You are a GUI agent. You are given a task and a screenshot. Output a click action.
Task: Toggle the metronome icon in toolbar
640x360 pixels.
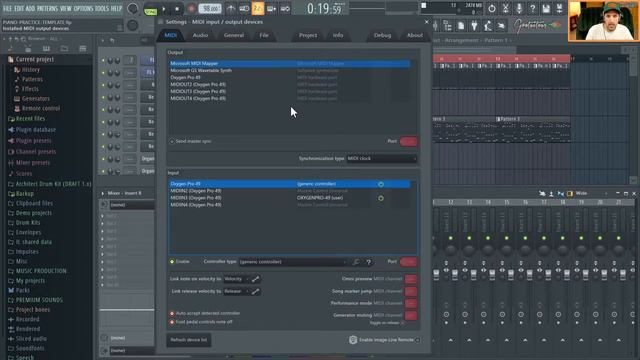231,9
